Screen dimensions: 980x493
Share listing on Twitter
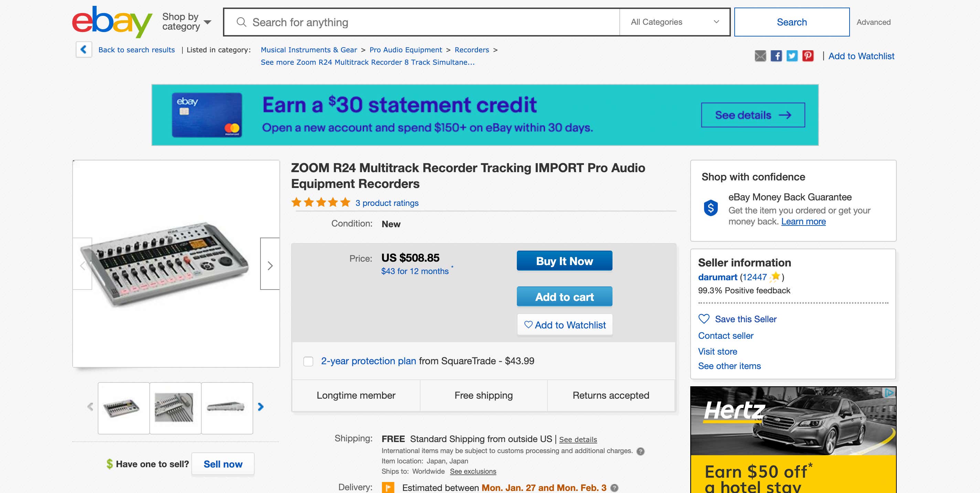[x=792, y=56]
